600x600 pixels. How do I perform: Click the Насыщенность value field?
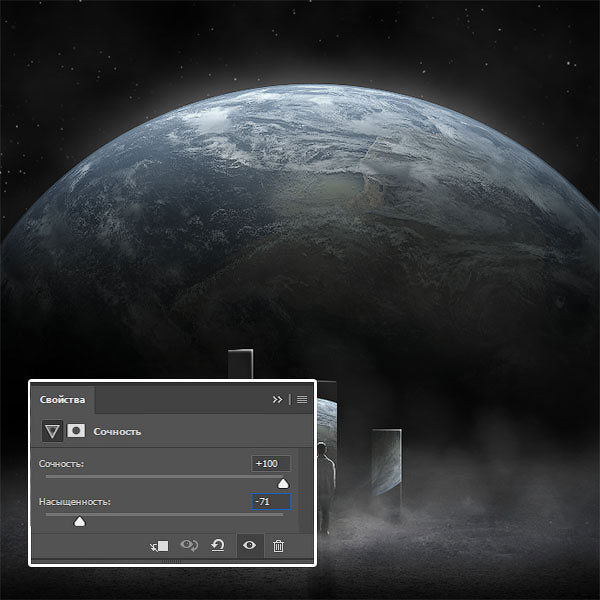[x=271, y=502]
